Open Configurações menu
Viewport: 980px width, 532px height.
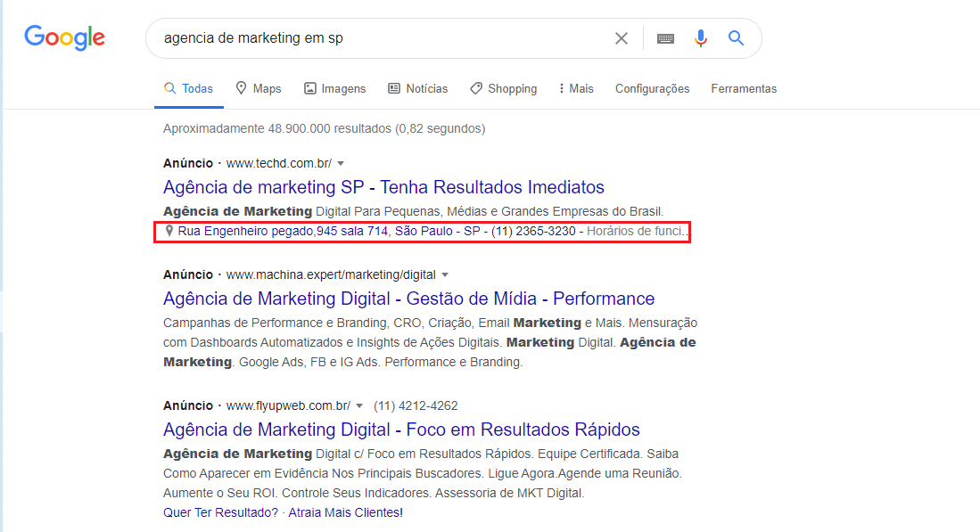[x=653, y=89]
